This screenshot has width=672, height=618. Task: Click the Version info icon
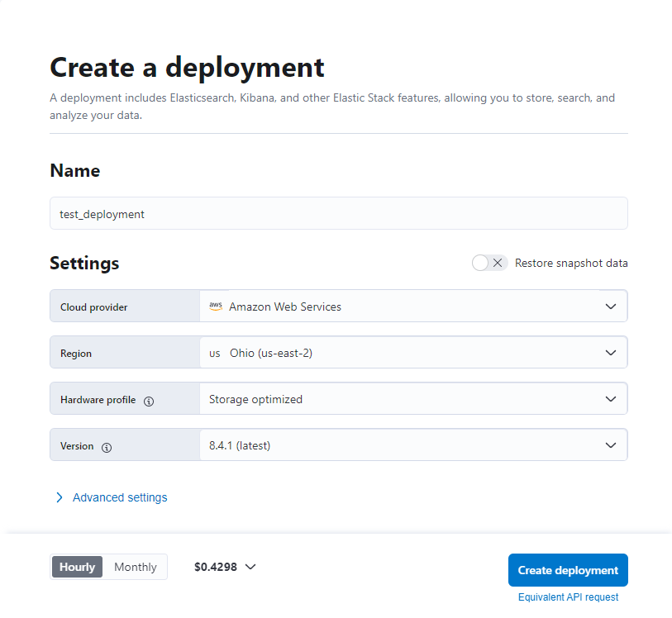pyautogui.click(x=107, y=447)
